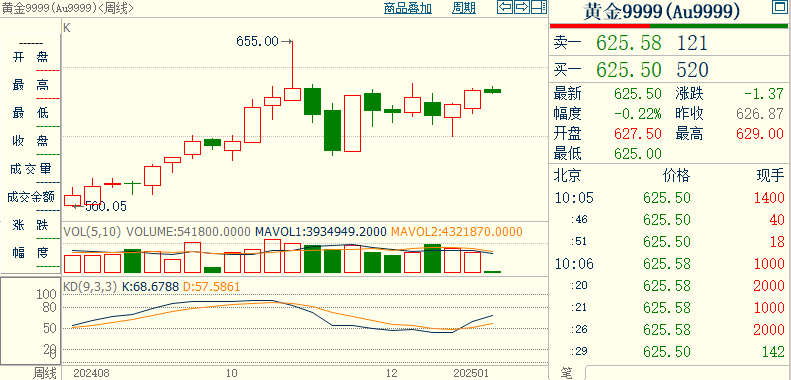
Task: Click the 卖一 price 625.58
Action: click(x=629, y=43)
